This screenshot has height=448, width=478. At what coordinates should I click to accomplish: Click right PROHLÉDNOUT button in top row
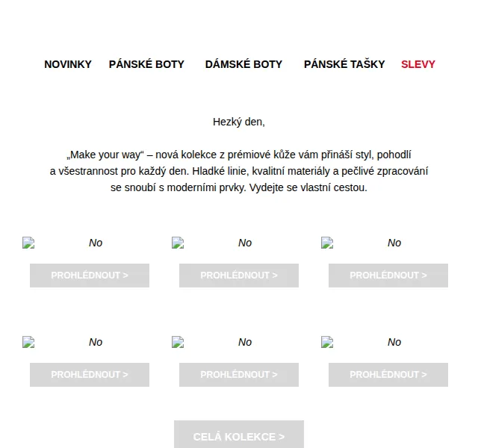click(388, 276)
